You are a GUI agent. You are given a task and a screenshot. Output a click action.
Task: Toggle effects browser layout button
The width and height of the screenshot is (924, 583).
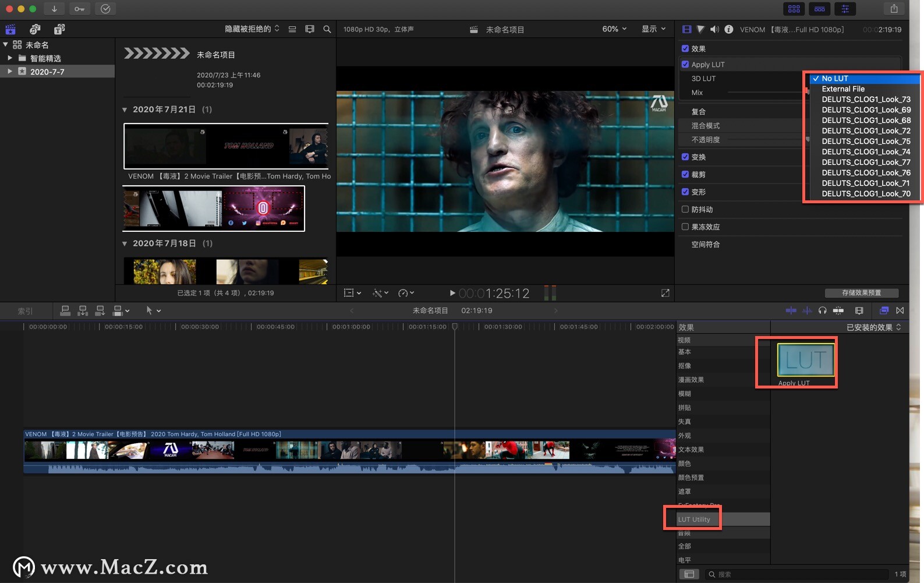click(689, 574)
